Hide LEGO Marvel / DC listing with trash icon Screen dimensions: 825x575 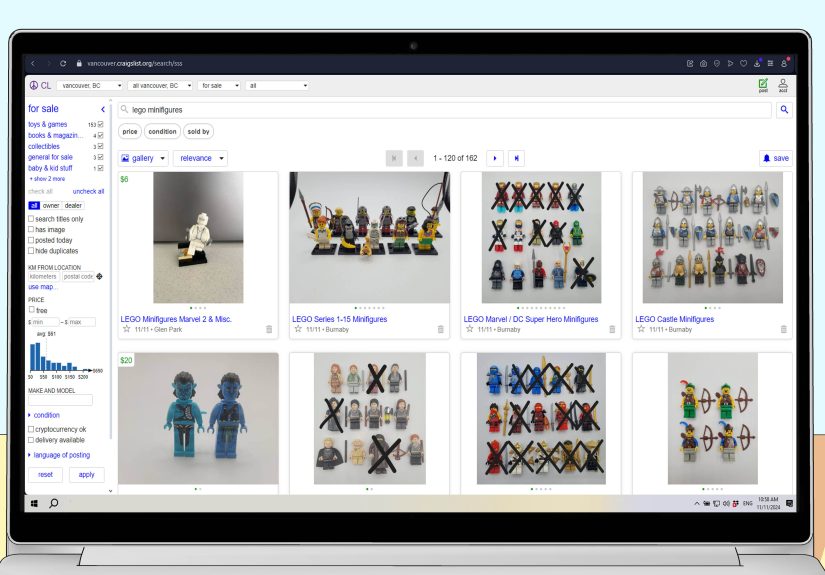(612, 329)
